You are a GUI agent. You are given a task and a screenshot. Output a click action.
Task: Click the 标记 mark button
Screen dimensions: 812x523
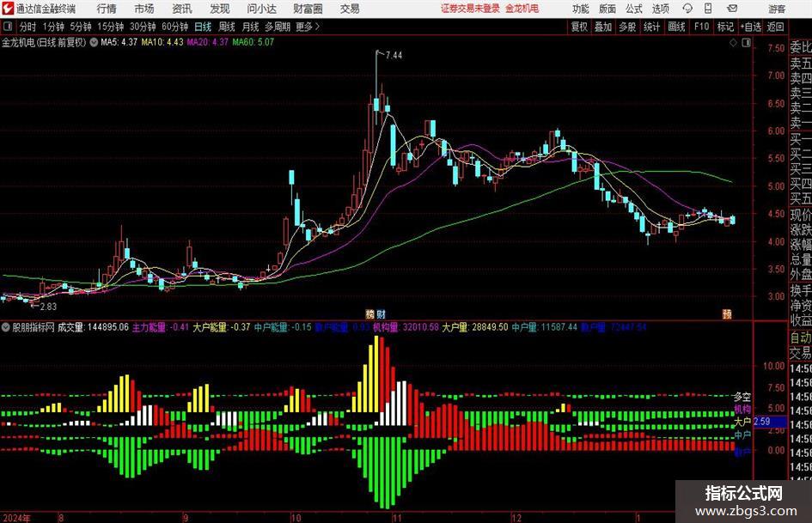coord(725,27)
